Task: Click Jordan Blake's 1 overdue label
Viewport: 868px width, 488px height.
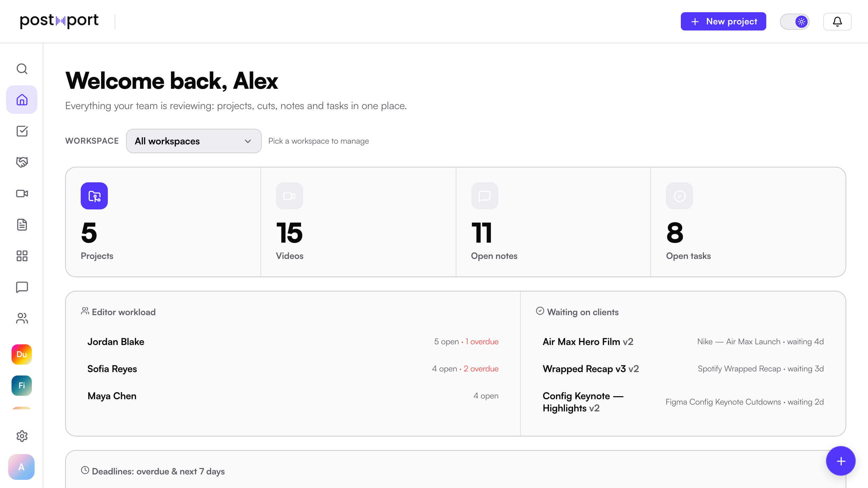Action: coord(482,342)
